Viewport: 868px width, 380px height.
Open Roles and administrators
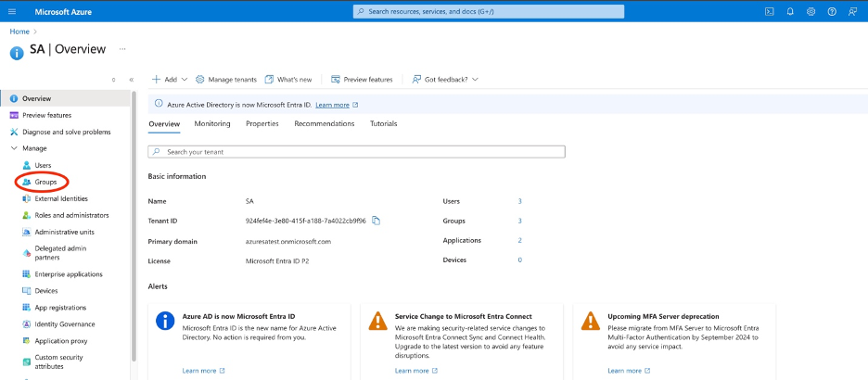71,215
